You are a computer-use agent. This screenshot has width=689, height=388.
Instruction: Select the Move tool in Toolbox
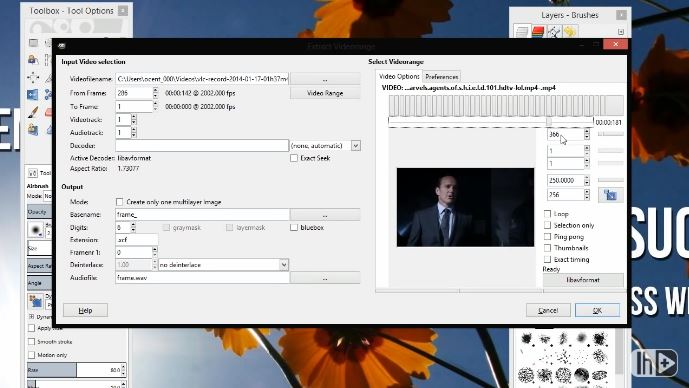[33, 77]
